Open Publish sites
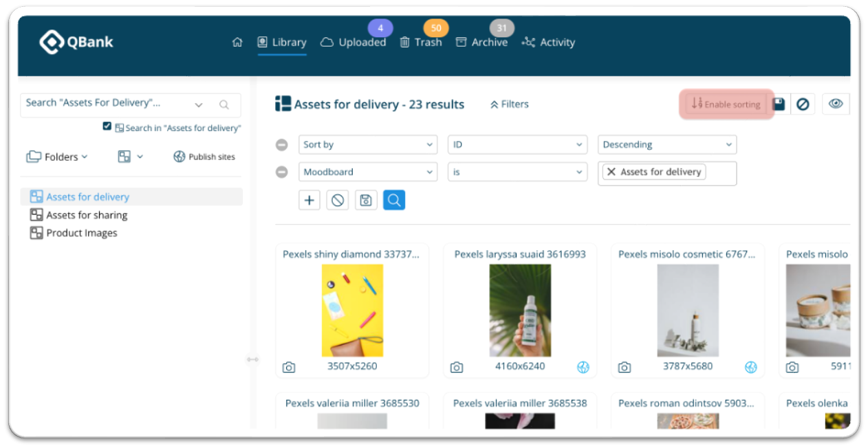 click(204, 157)
